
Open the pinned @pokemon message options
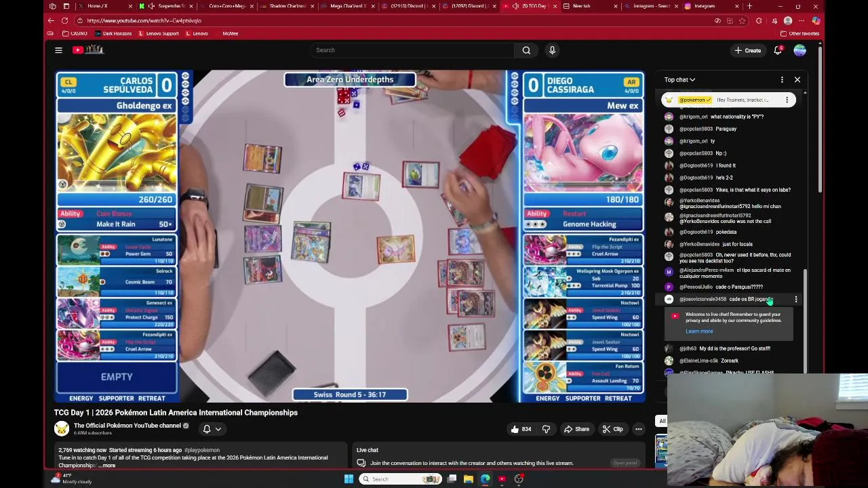click(x=787, y=100)
